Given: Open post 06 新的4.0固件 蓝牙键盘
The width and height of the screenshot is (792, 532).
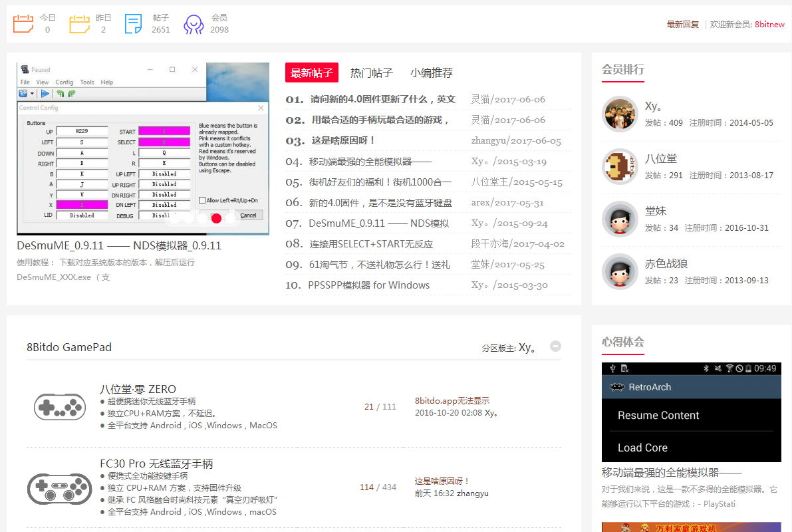Looking at the screenshot, I should click(x=380, y=203).
